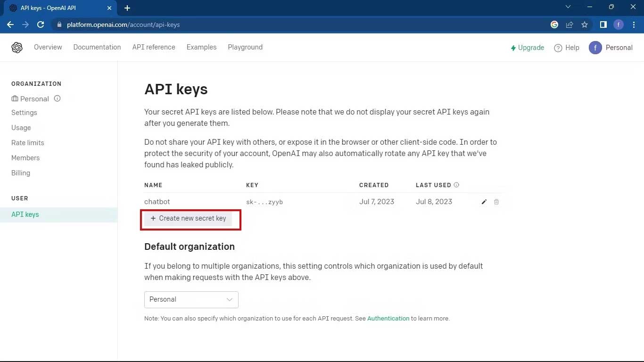The width and height of the screenshot is (644, 362).
Task: Open Chrome's three-dot menu
Action: (634, 25)
